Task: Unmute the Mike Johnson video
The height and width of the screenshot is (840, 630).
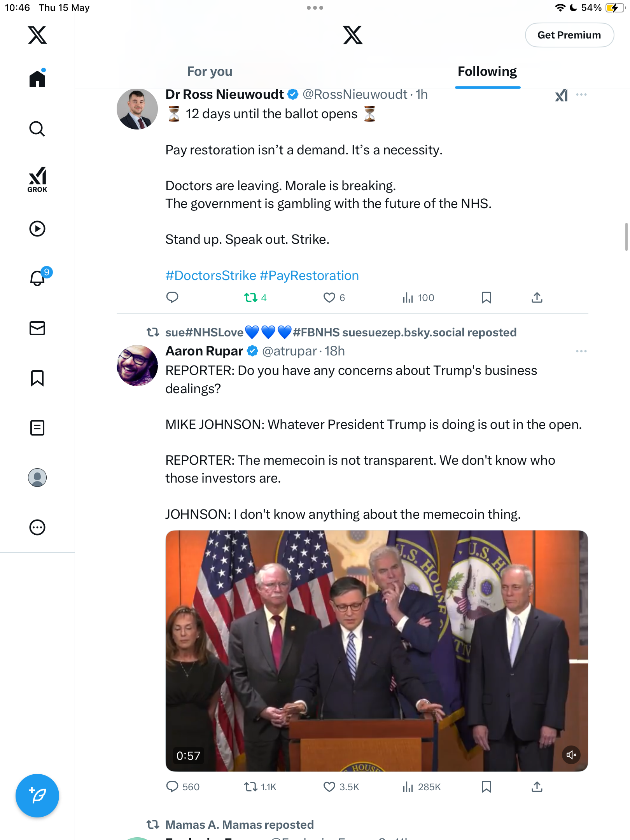Action: tap(571, 755)
